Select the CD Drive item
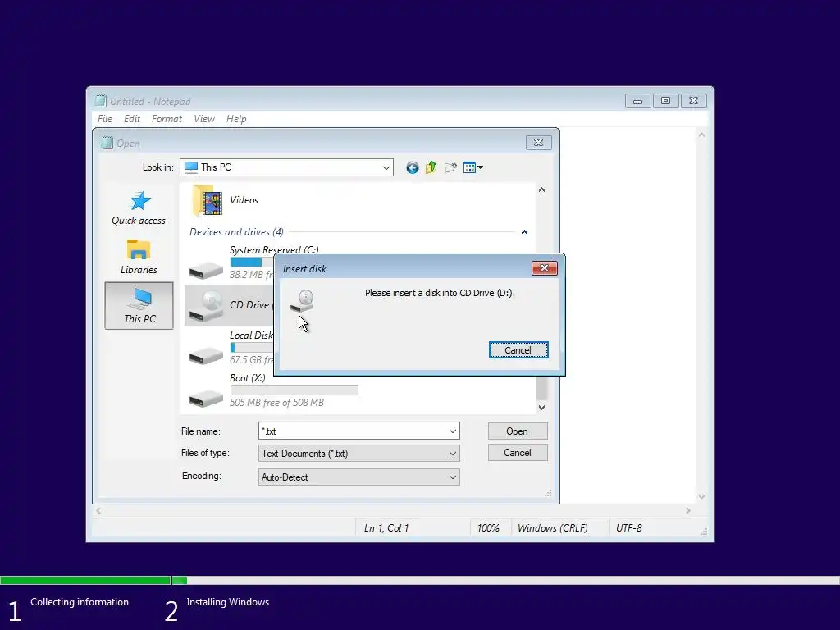Viewport: 840px width, 630px height. tap(230, 305)
